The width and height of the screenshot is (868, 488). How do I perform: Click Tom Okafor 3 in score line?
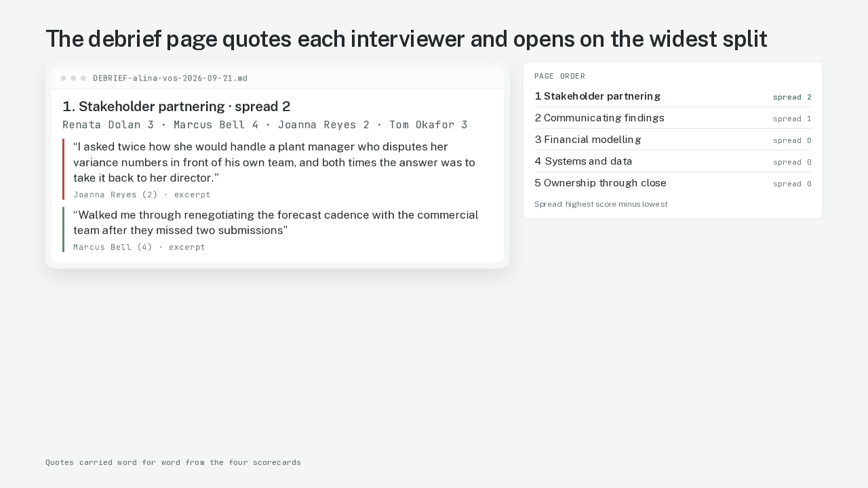pyautogui.click(x=429, y=125)
